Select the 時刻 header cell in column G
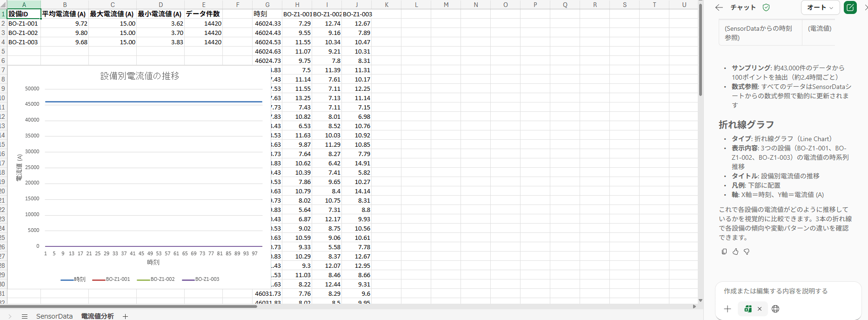Viewport: 868px width, 320px height. click(x=267, y=14)
